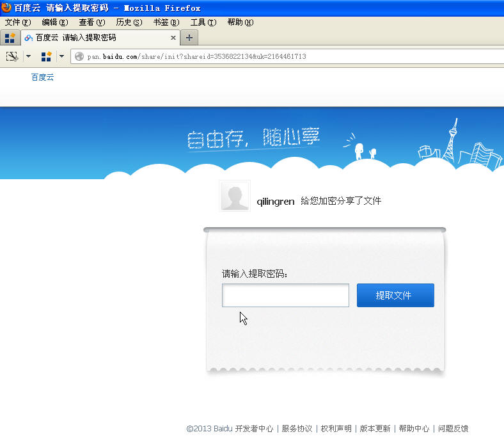Expand dropdown next to blue squares icon
The height and width of the screenshot is (448, 504).
click(x=61, y=56)
